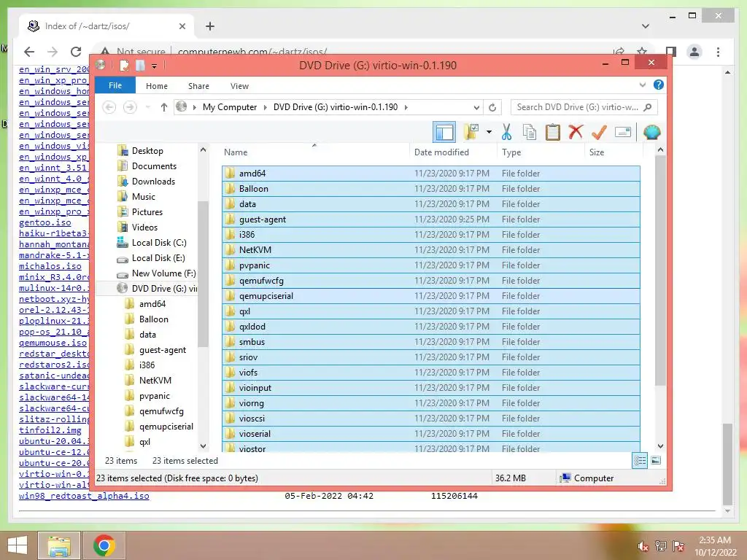Click the blue Help question mark icon
The width and height of the screenshot is (747, 560).
click(659, 85)
